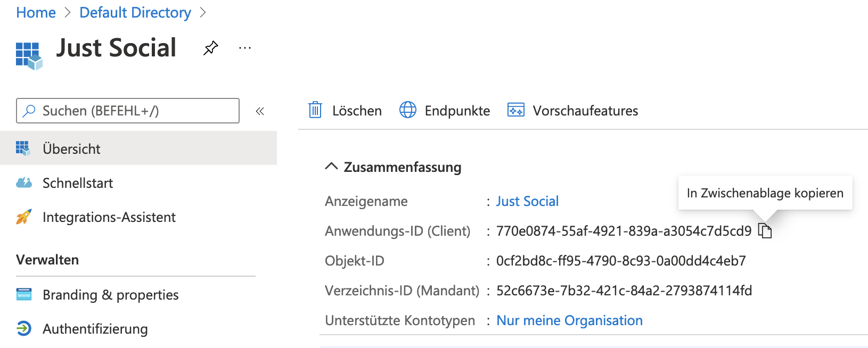868x348 pixels.
Task: Click the Just Social app registration icon
Action: pyautogui.click(x=29, y=56)
